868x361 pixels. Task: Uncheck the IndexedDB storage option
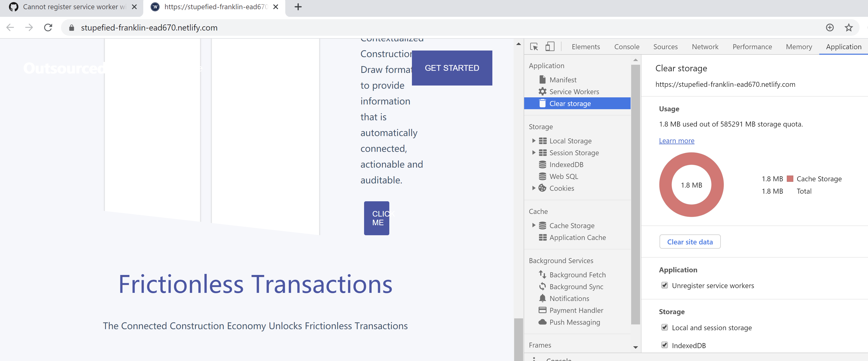(x=664, y=345)
